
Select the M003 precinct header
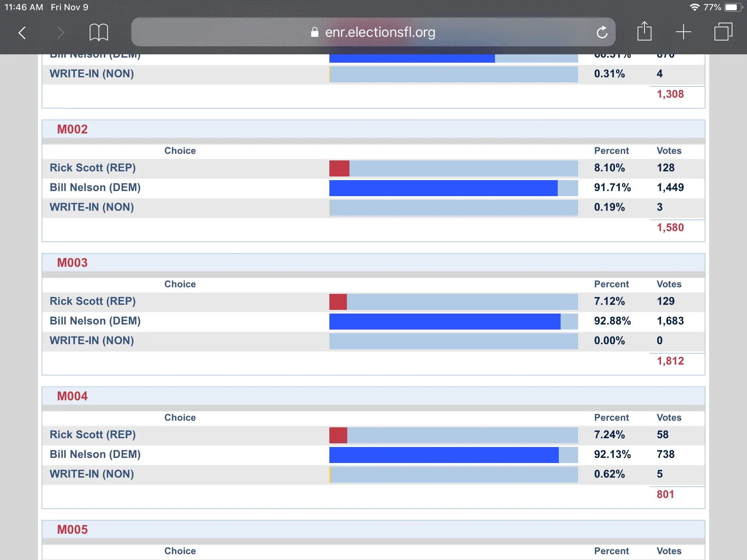[x=72, y=263]
